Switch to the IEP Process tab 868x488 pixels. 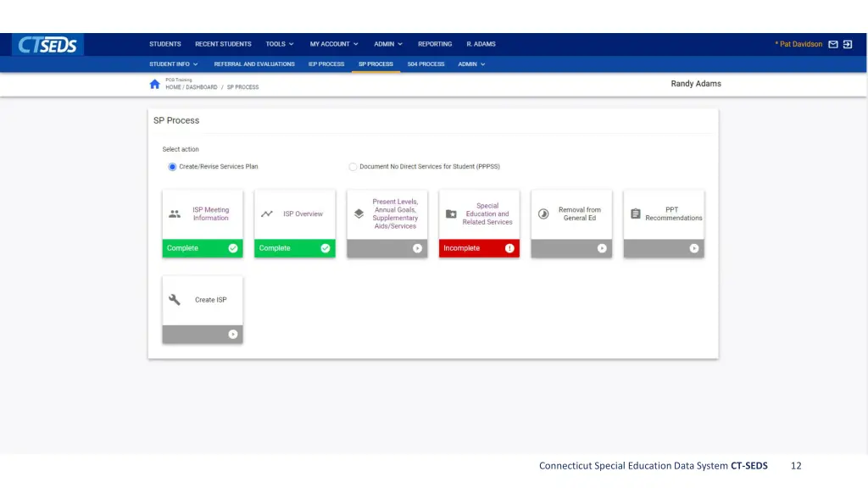[325, 64]
